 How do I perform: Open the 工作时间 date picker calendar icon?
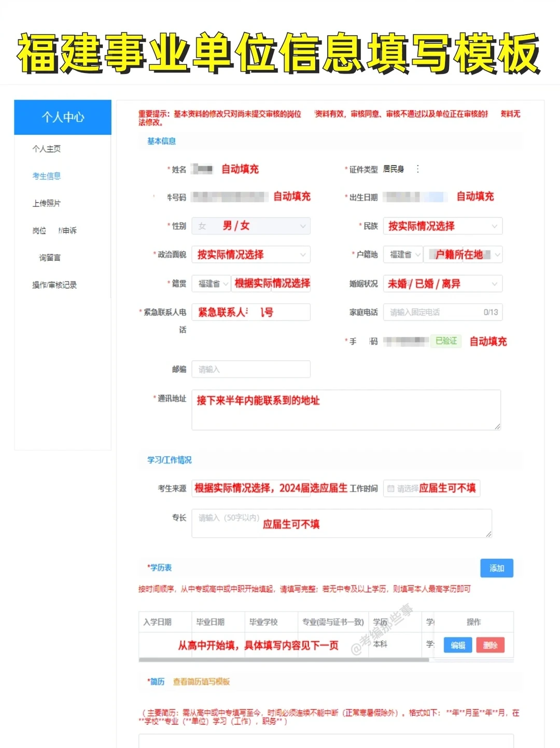click(x=390, y=488)
